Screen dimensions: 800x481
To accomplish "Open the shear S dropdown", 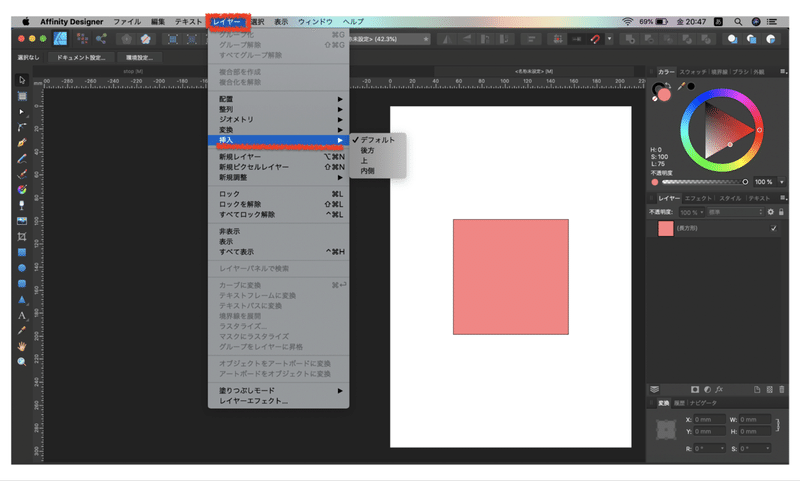I will click(767, 448).
